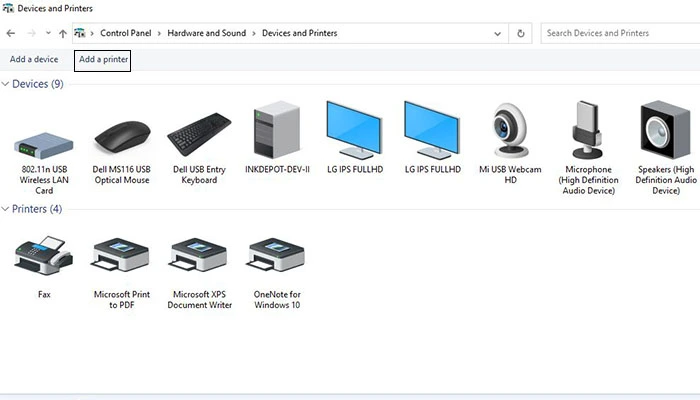Select the Microsoft Print to PDF printer icon
This screenshot has height=400, width=700.
pos(121,254)
